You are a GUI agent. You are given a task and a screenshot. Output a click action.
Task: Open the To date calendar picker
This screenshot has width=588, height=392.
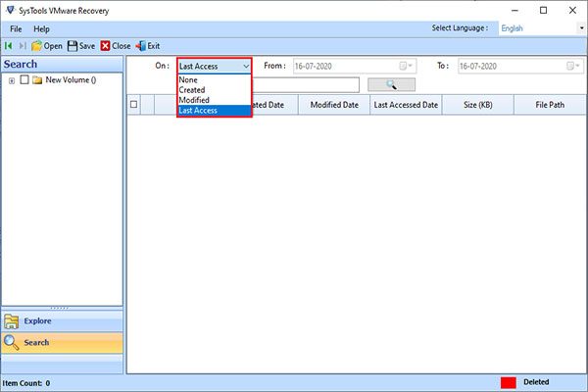[x=572, y=66]
